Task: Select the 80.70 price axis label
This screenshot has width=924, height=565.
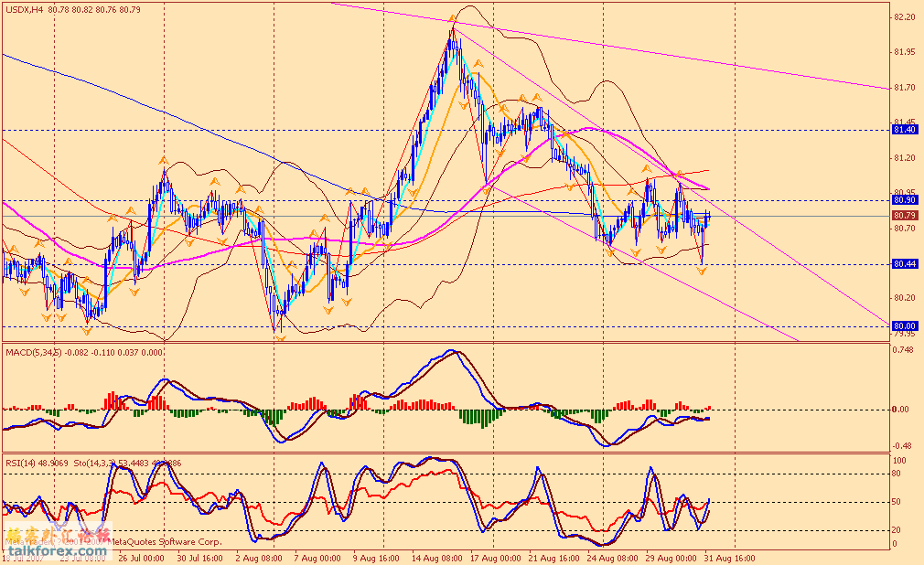Action: point(905,228)
